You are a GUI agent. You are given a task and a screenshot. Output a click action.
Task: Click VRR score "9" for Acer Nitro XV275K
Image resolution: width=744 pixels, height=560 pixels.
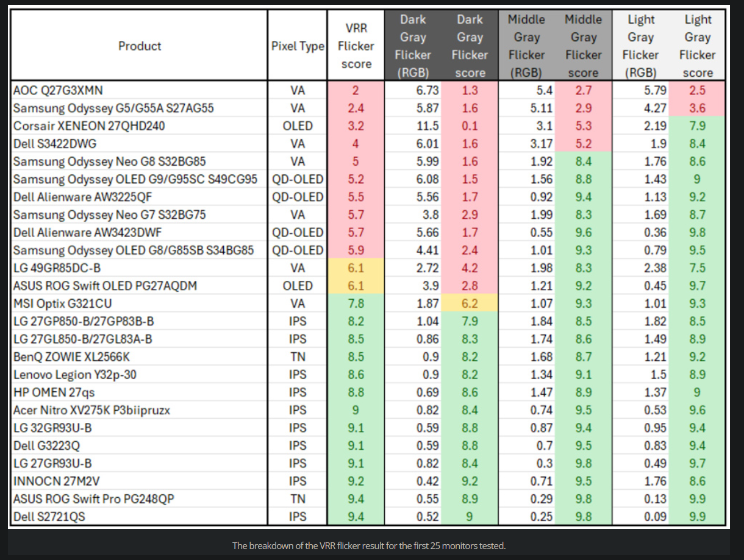356,410
